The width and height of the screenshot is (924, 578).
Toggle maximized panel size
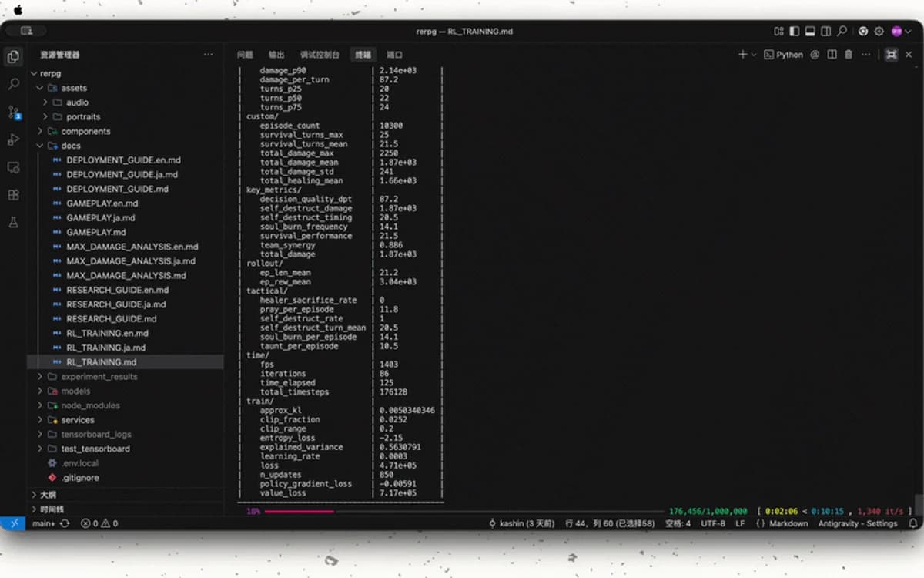coord(891,55)
